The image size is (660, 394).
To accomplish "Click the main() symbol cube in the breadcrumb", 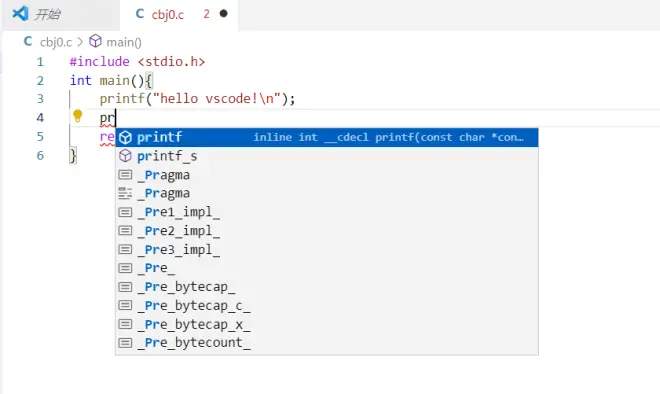I will point(96,41).
